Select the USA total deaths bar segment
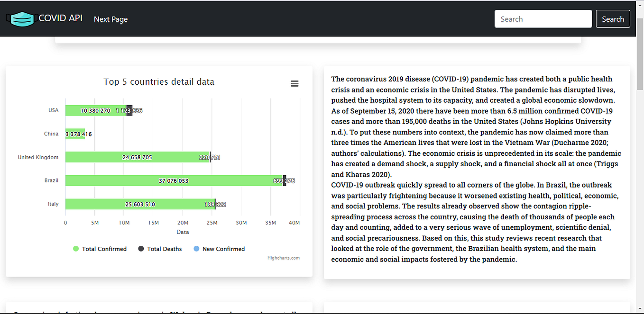This screenshot has height=314, width=644. (129, 110)
